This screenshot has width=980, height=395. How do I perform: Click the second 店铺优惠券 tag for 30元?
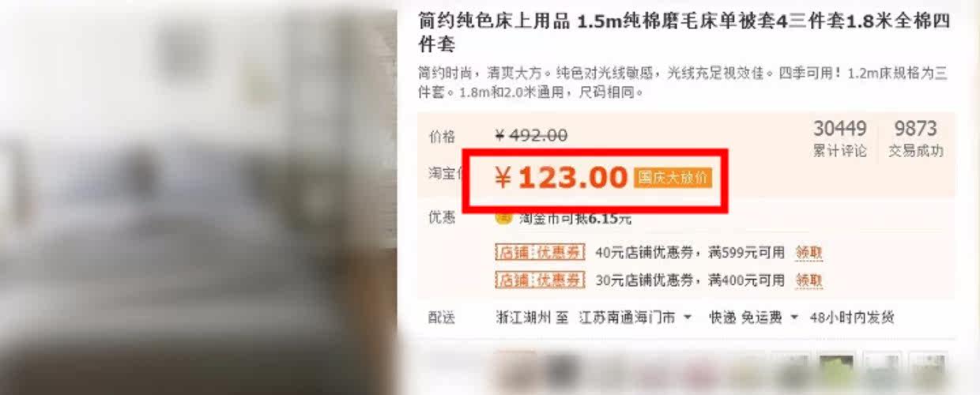(x=540, y=280)
